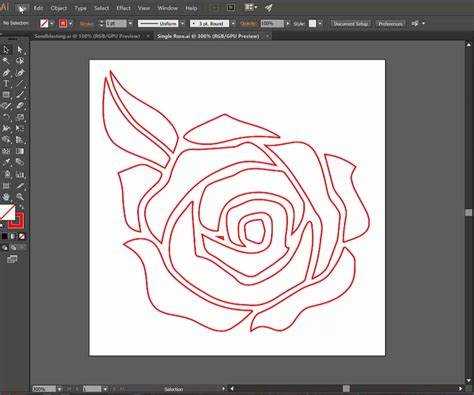Select the Selection tool arrow
Screen dimensions: 474x395
pos(6,50)
